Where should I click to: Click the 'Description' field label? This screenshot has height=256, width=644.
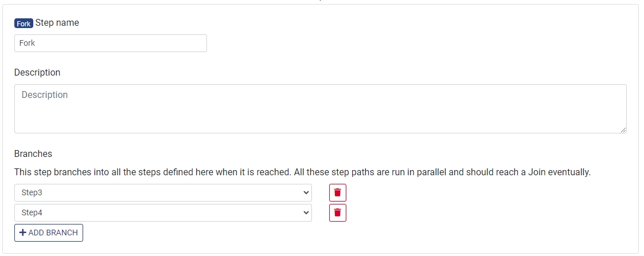tap(37, 73)
